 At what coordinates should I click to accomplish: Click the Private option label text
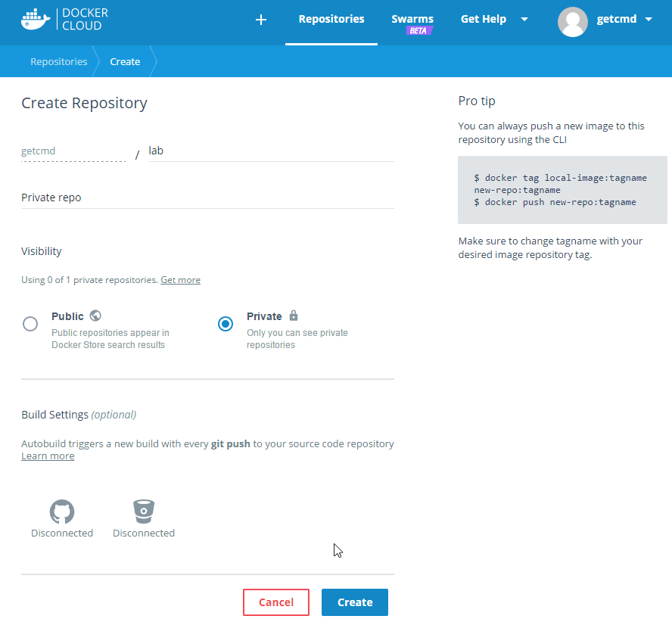(x=264, y=316)
